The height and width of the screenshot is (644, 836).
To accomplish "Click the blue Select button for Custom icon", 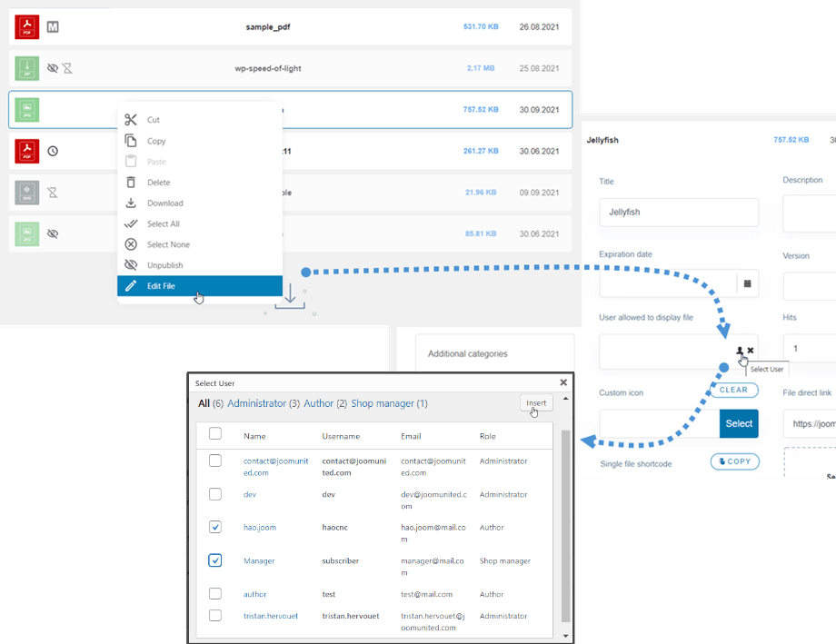I will coord(739,423).
